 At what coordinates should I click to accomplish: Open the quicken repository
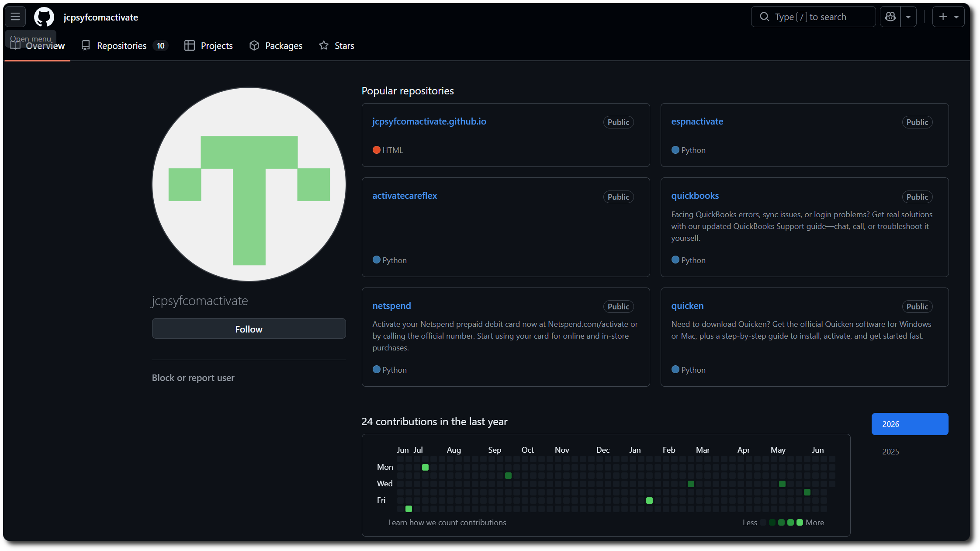pyautogui.click(x=687, y=305)
